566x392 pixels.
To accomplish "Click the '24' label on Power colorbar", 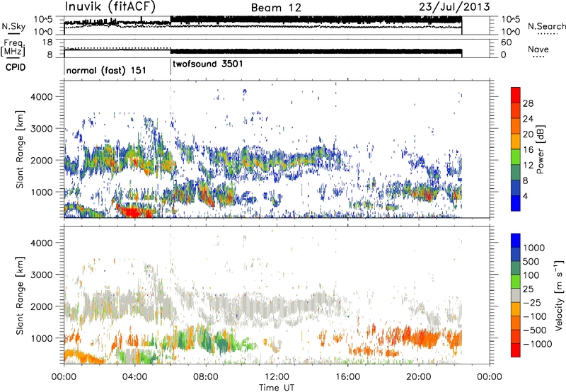I will 528,119.
